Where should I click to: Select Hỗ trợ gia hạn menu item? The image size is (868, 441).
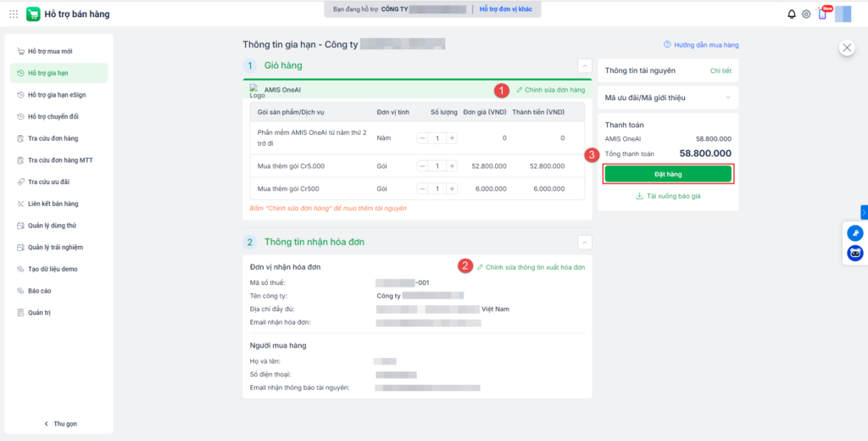click(58, 73)
